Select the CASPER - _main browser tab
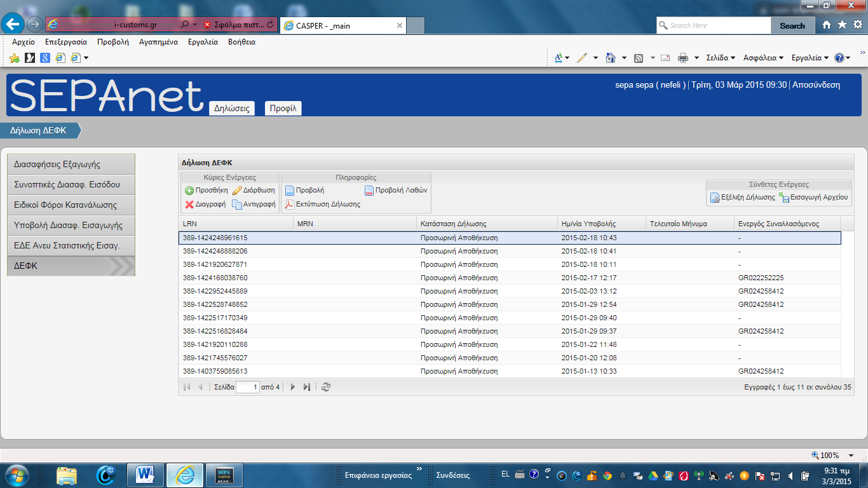 [x=342, y=25]
